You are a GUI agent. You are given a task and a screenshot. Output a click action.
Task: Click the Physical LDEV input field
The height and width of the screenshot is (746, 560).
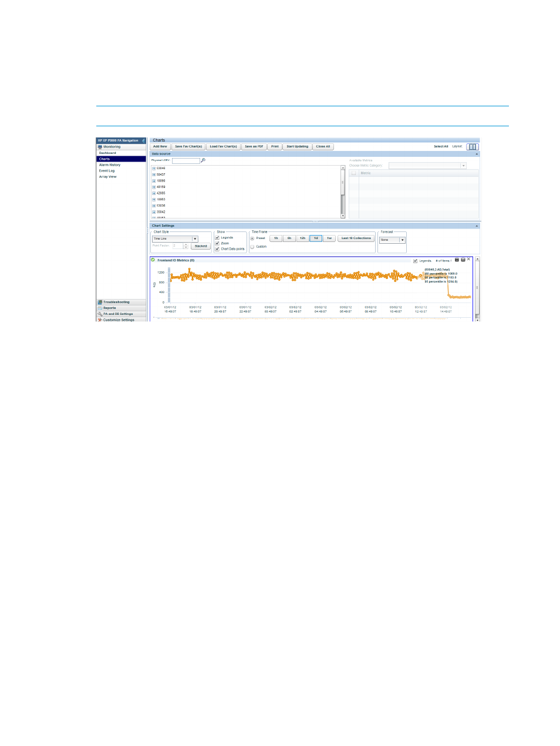[185, 160]
